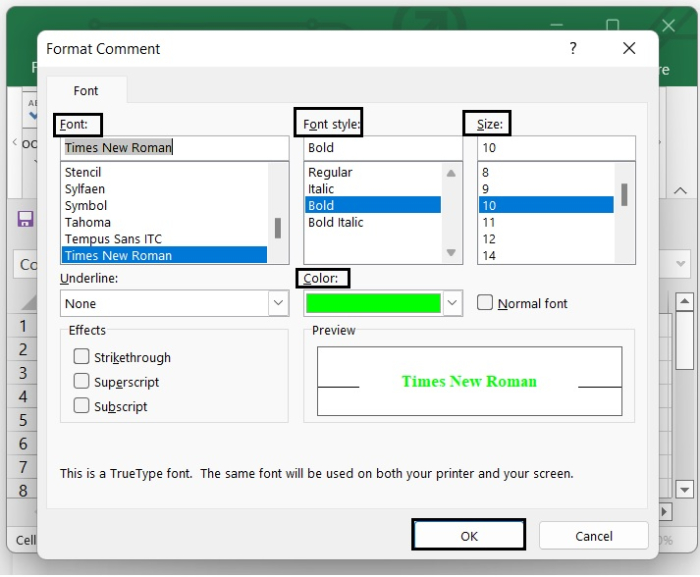This screenshot has width=700, height=577.
Task: Choose Bold font style in list
Action: 373,205
